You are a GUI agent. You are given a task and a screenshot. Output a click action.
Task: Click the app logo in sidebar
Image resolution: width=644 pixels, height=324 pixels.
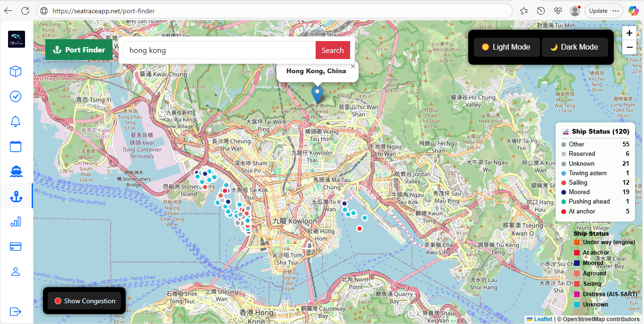(17, 39)
